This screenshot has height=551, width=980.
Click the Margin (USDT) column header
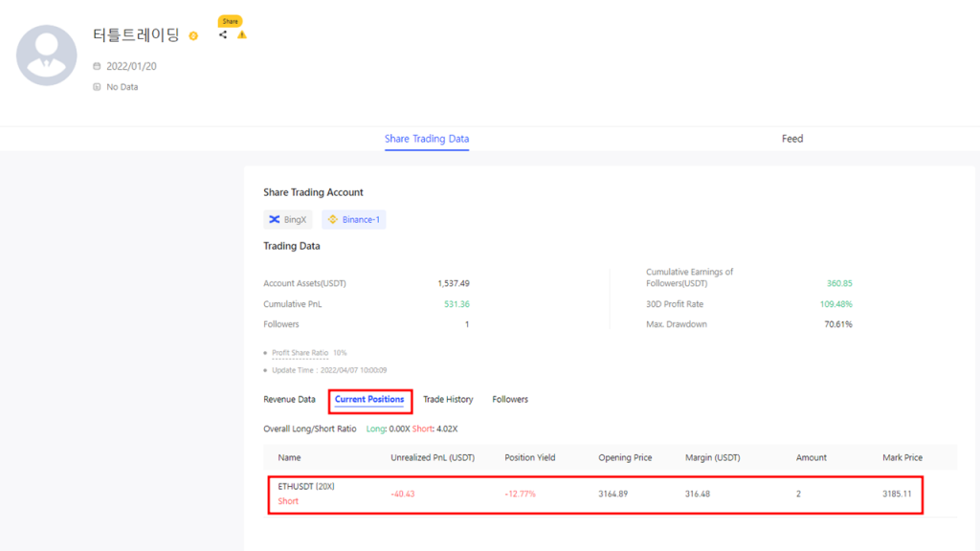(x=712, y=457)
